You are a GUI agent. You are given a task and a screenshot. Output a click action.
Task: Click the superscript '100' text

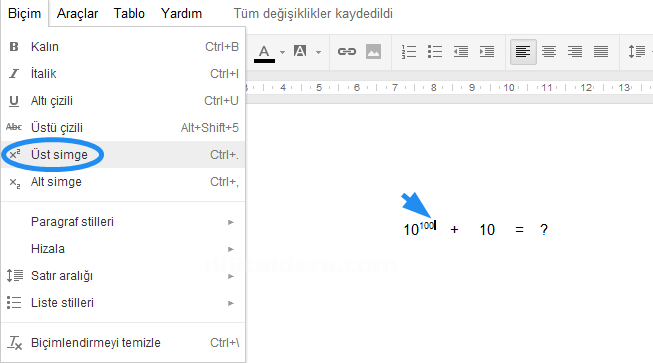(x=426, y=226)
